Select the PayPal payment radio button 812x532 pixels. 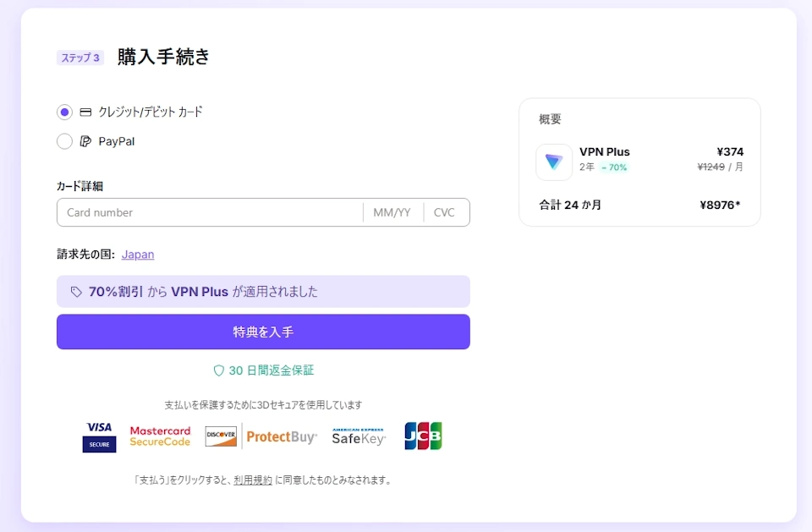tap(64, 141)
